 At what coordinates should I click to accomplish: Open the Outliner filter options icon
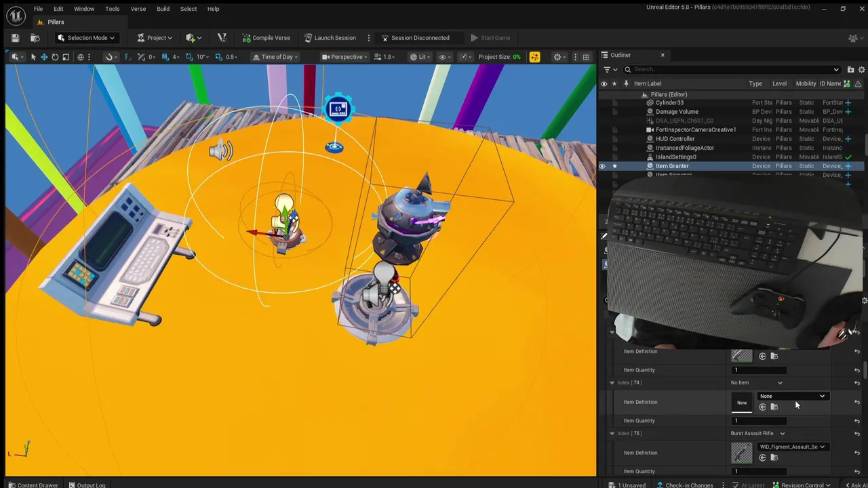click(x=610, y=69)
